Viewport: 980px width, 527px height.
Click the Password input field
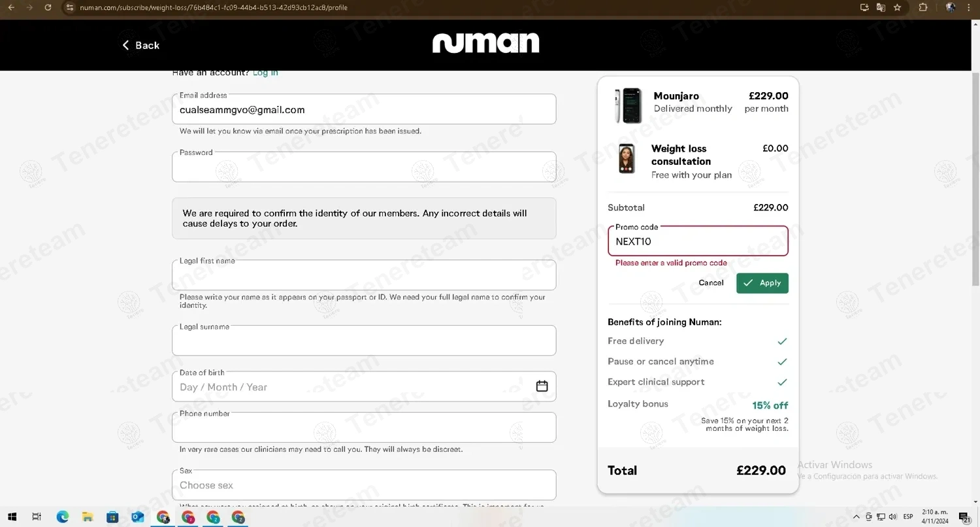pyautogui.click(x=363, y=167)
